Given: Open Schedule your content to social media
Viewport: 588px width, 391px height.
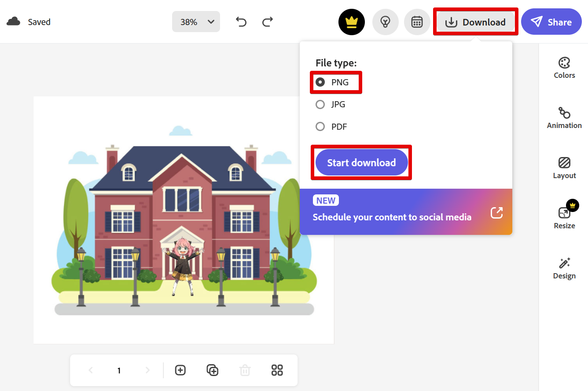Looking at the screenshot, I should tap(406, 212).
